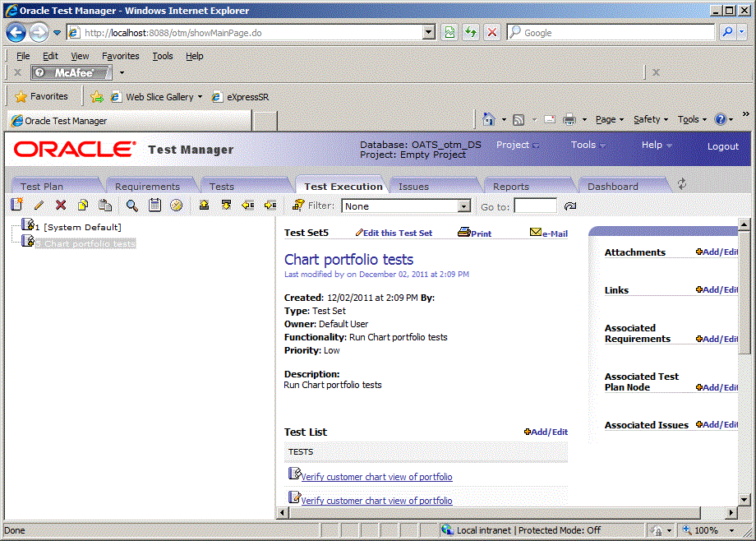Click the Indent right arrow icon
The image size is (756, 541).
coord(270,205)
